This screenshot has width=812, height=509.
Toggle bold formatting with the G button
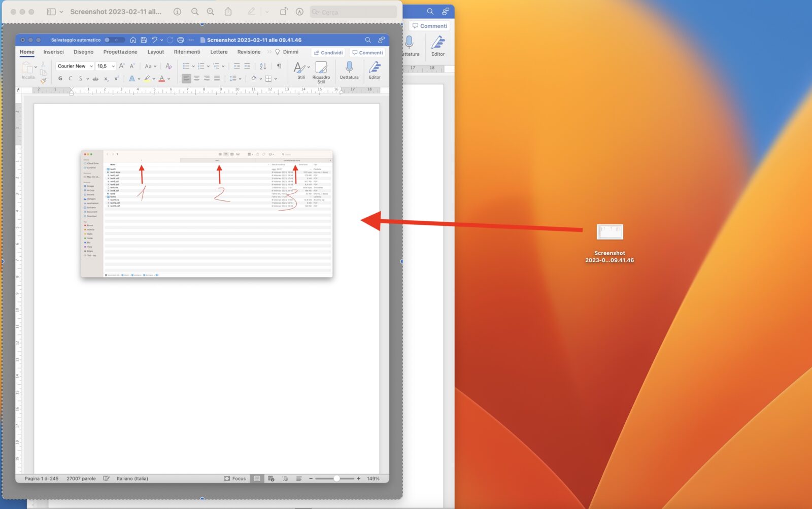point(59,78)
